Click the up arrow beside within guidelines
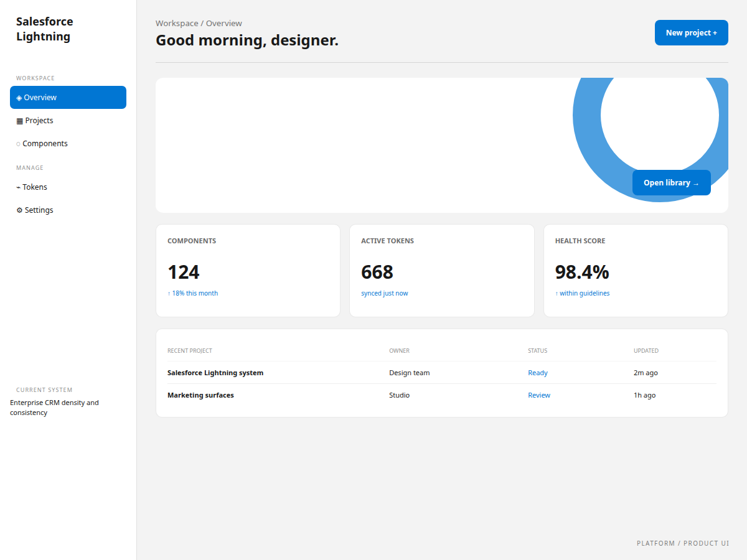 [557, 294]
